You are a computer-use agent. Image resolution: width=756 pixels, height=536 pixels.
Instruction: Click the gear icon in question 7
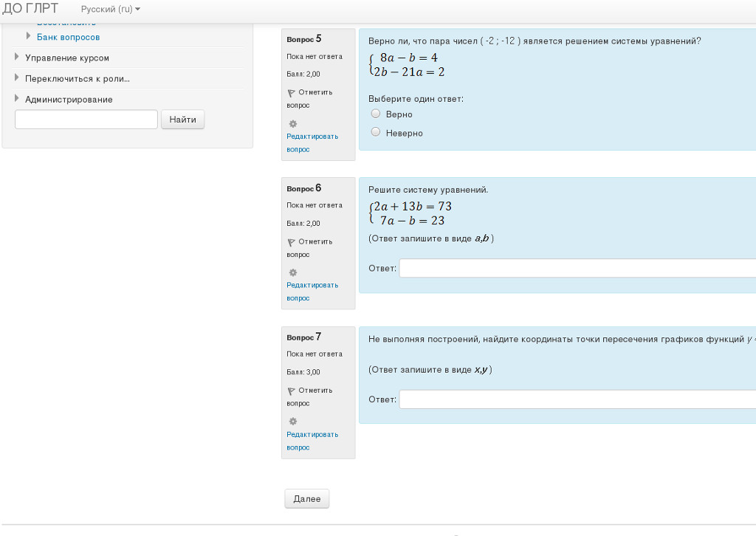(292, 421)
